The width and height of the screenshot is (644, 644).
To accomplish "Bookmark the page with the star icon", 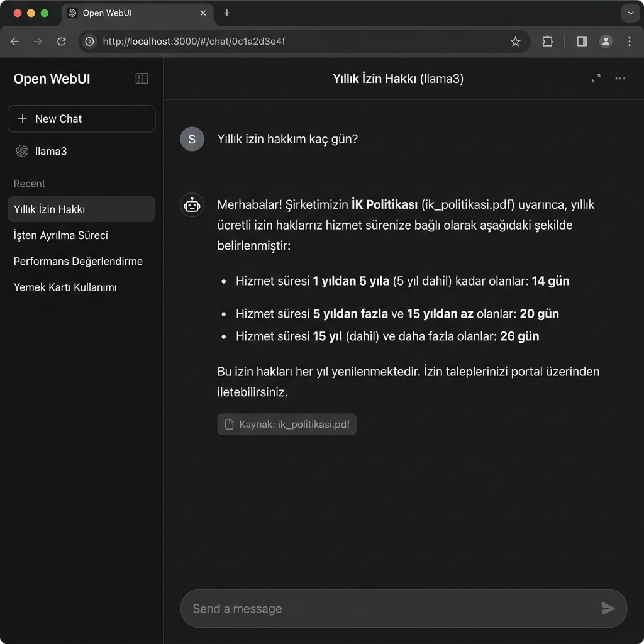I will coord(515,42).
